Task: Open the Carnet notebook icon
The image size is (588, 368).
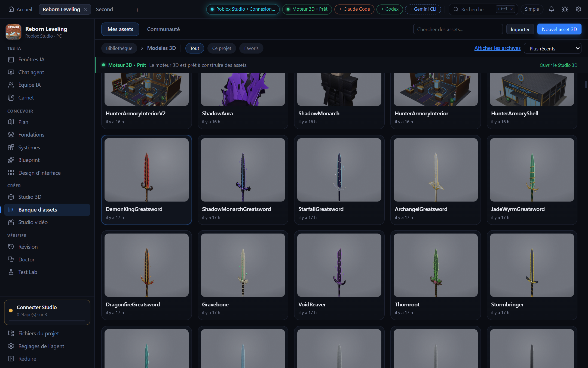Action: (11, 98)
